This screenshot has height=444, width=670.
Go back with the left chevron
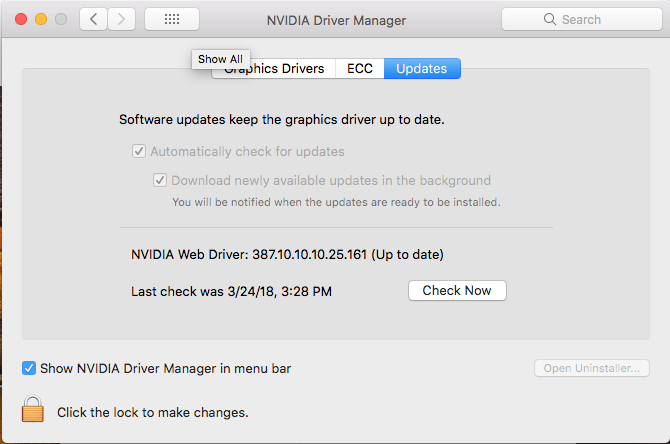point(94,19)
